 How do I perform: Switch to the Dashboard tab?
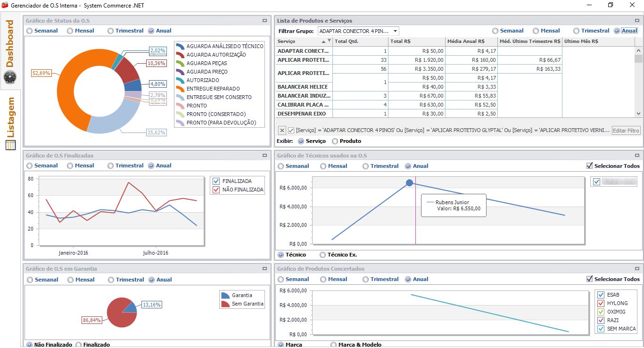tap(10, 44)
